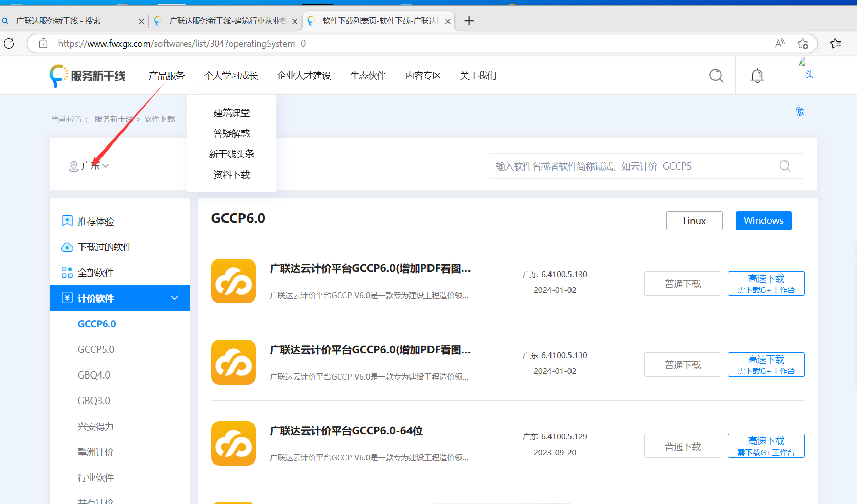Select GBQ3.0 in the sidebar
Viewport: 857px width, 504px height.
(94, 401)
